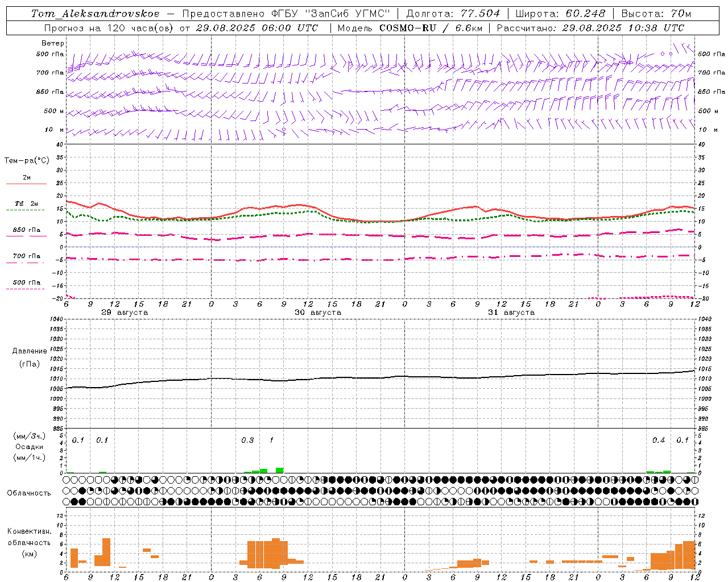Click the 'Давление' pressure panel label
728x582 pixels.
point(30,351)
